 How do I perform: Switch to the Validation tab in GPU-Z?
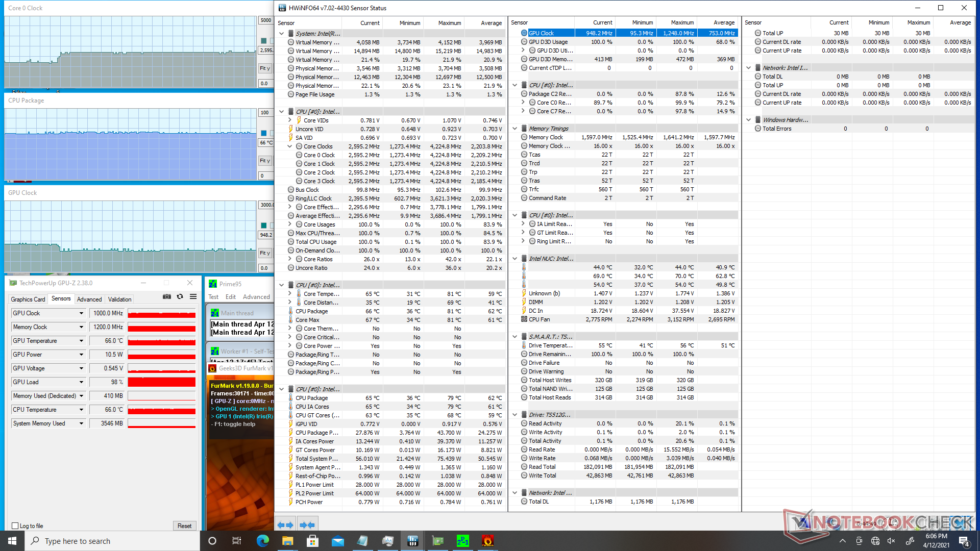click(x=120, y=299)
